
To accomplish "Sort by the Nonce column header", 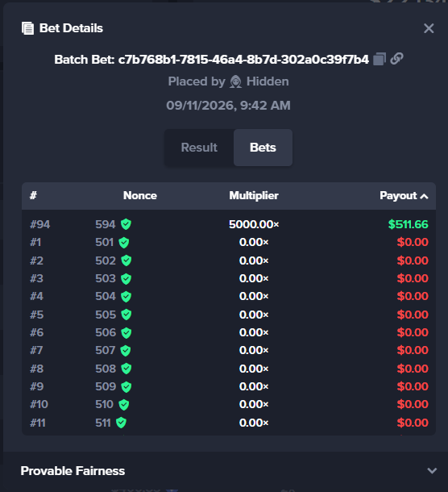I will [x=140, y=195].
